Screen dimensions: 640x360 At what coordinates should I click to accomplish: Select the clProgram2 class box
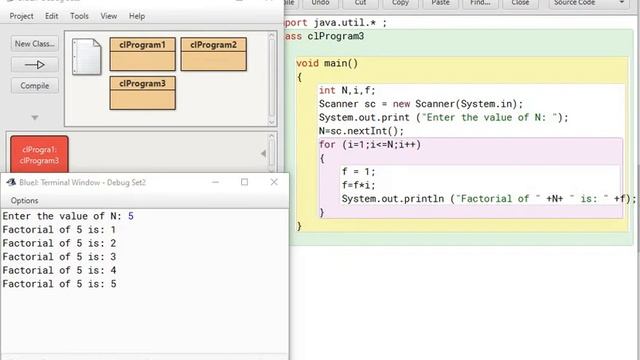[213, 54]
